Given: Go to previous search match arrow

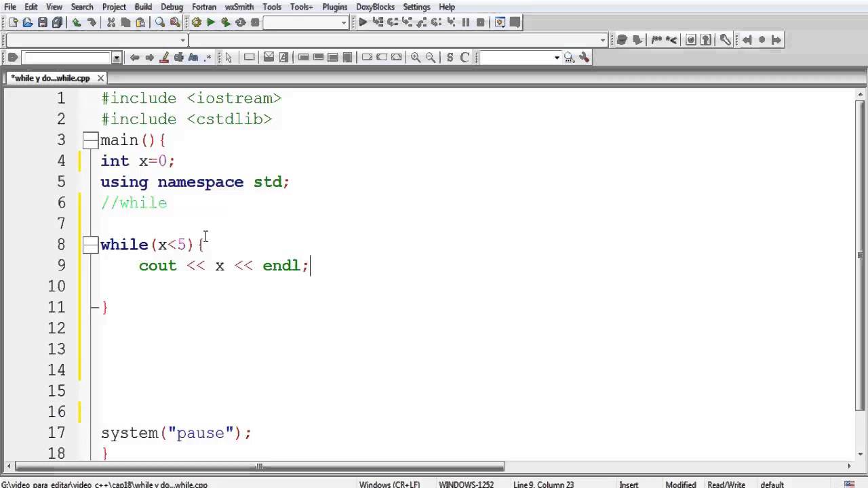Looking at the screenshot, I should click(134, 58).
